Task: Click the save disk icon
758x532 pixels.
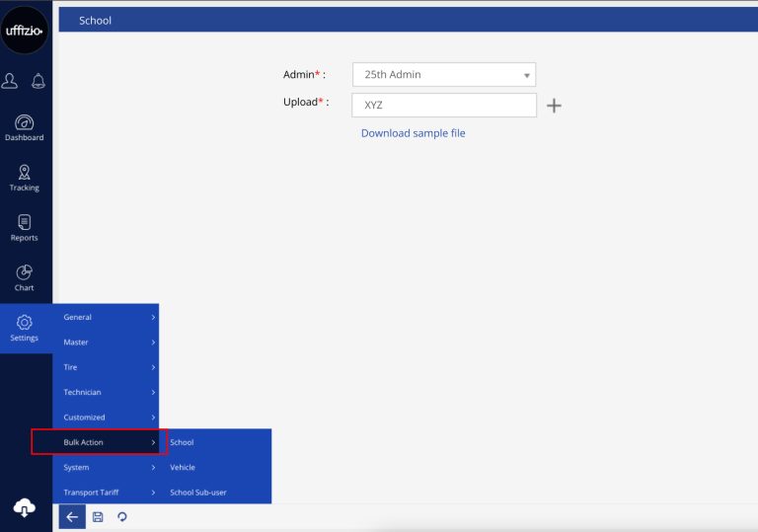Action: click(97, 516)
